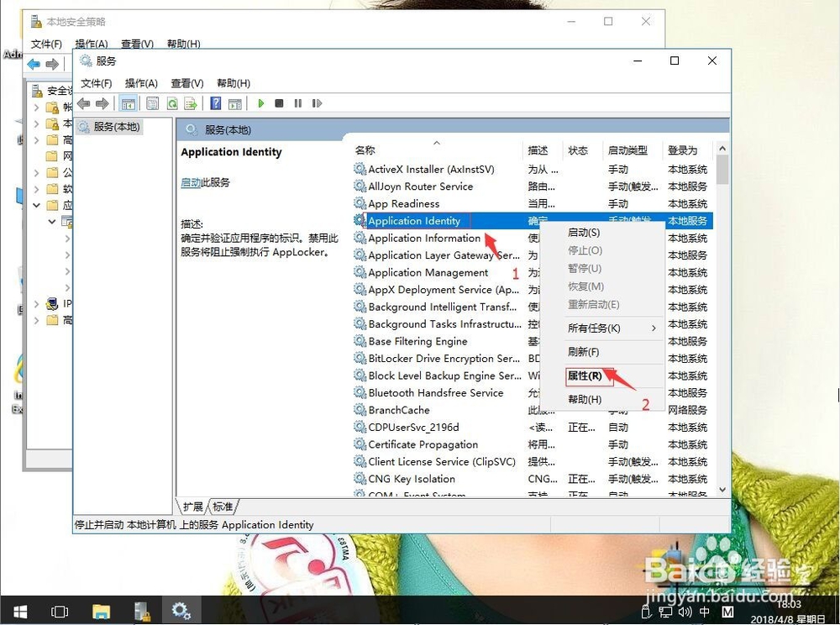Switch to the 标准 tab at the bottom
Image resolution: width=840 pixels, height=625 pixels.
(221, 507)
